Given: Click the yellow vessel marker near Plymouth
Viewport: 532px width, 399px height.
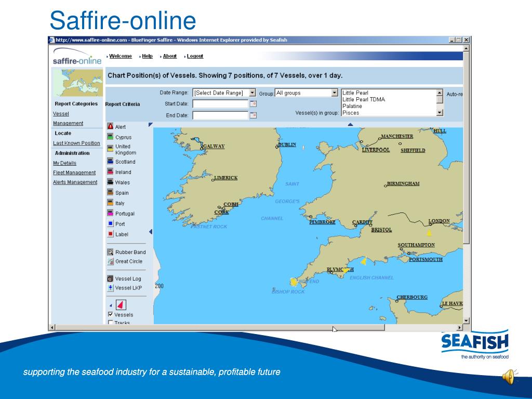Looking at the screenshot, I should click(345, 270).
